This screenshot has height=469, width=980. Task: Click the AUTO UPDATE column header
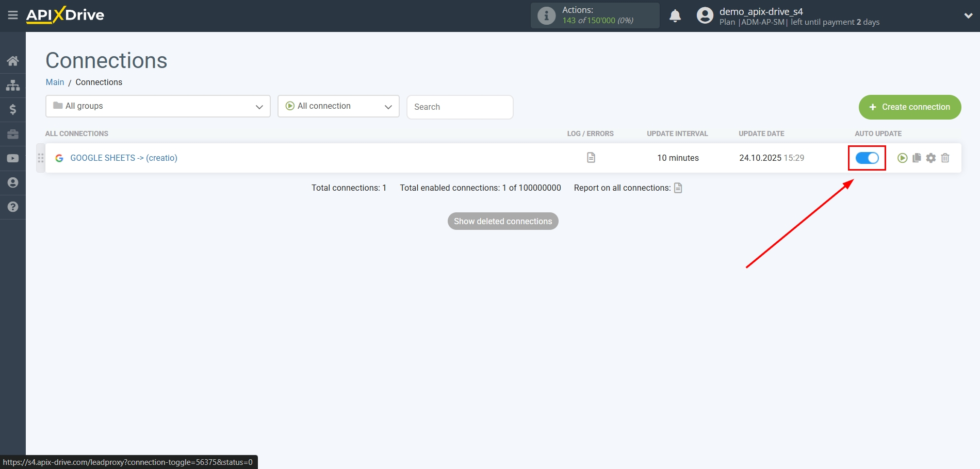coord(878,133)
